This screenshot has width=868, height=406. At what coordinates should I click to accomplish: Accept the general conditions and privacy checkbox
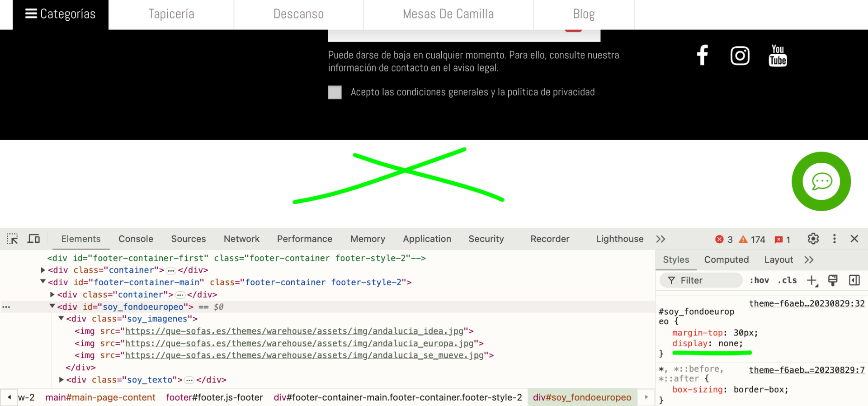335,92
